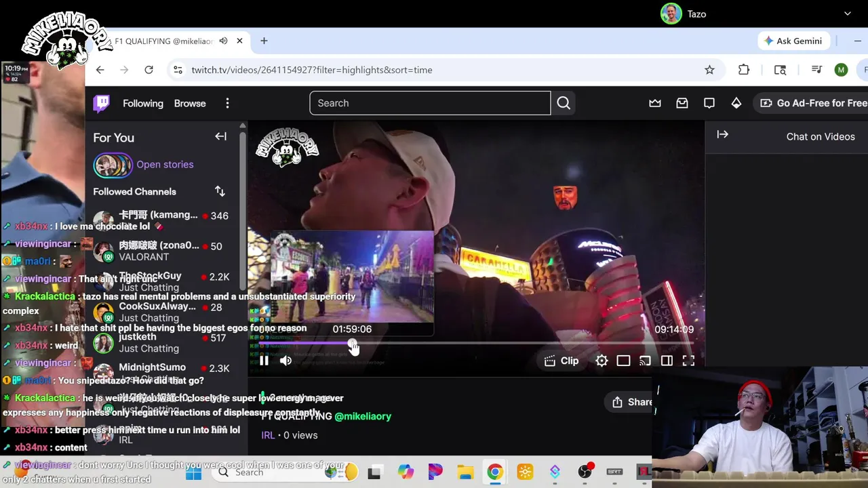
Task: Switch to the Browse tab
Action: (190, 103)
